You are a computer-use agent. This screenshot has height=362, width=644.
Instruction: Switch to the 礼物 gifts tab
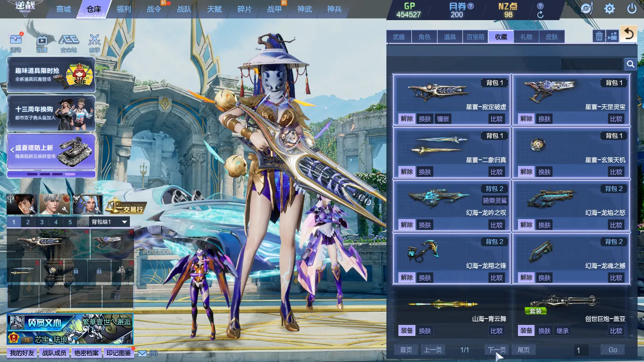[x=526, y=37]
